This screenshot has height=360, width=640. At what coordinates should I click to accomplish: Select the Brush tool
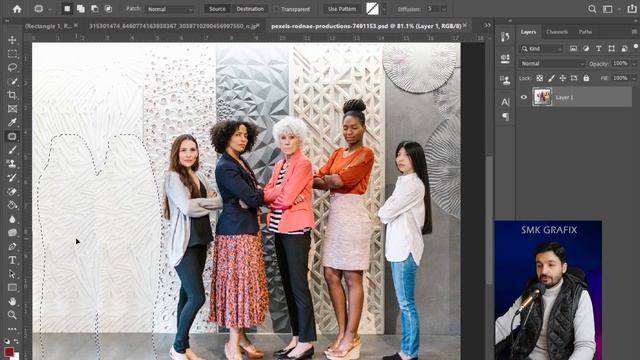tap(12, 150)
